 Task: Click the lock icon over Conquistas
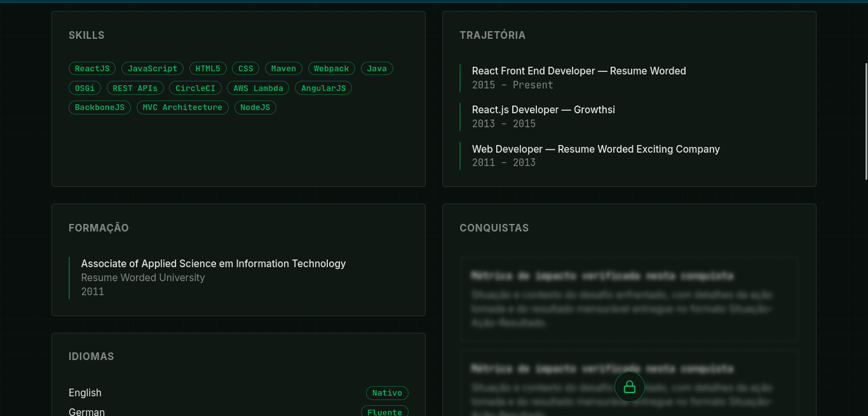[x=630, y=387]
